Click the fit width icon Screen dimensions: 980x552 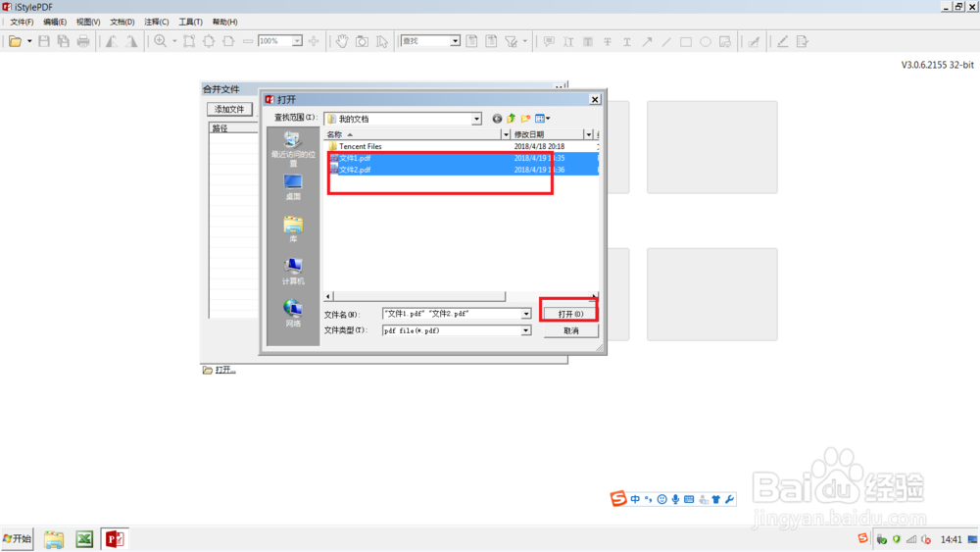(228, 42)
